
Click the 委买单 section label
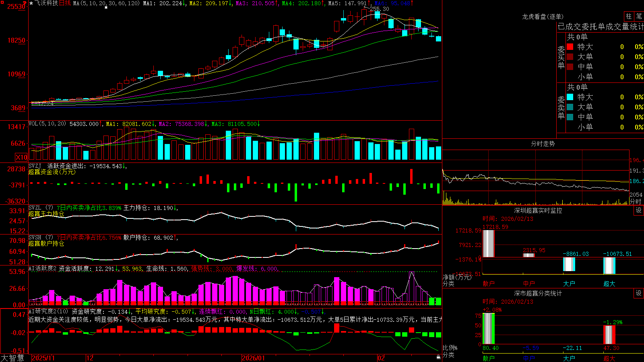(561, 57)
